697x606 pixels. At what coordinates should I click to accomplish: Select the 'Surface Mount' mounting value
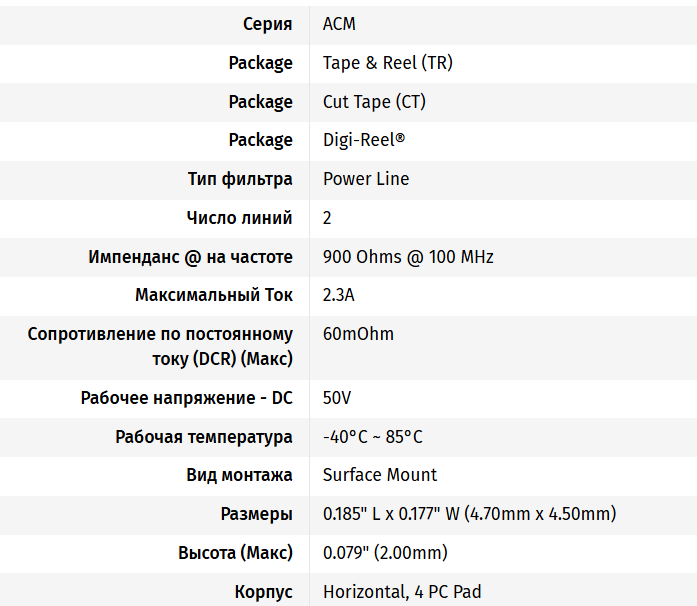380,475
